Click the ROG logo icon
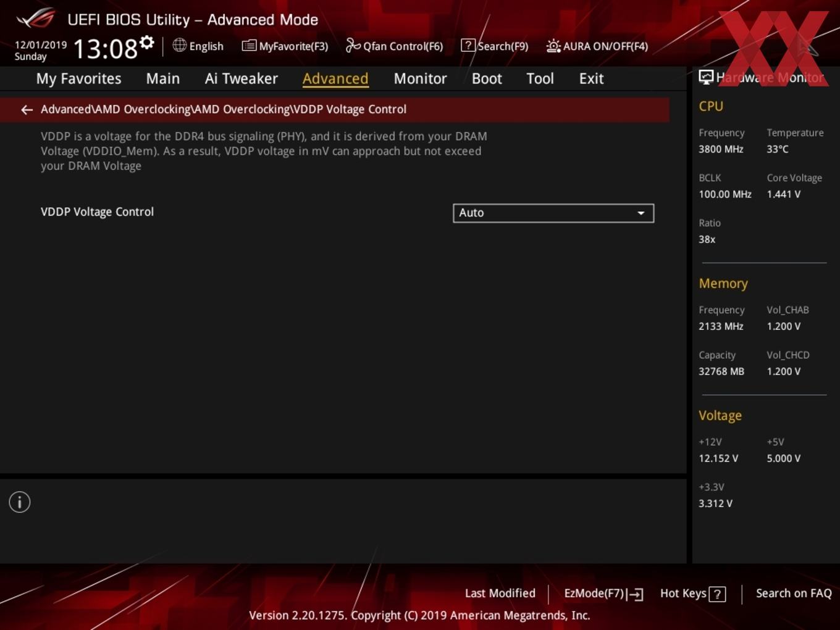 [x=36, y=19]
